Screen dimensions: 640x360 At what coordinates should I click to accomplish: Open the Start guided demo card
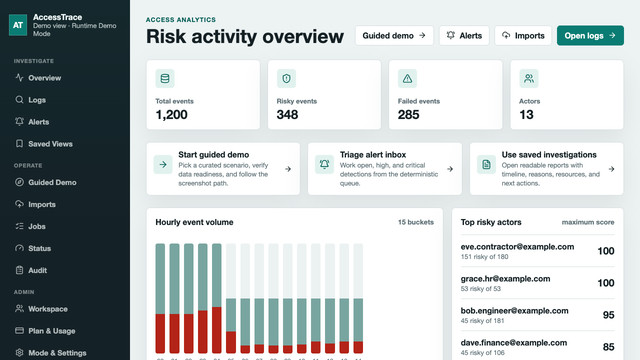pyautogui.click(x=223, y=169)
